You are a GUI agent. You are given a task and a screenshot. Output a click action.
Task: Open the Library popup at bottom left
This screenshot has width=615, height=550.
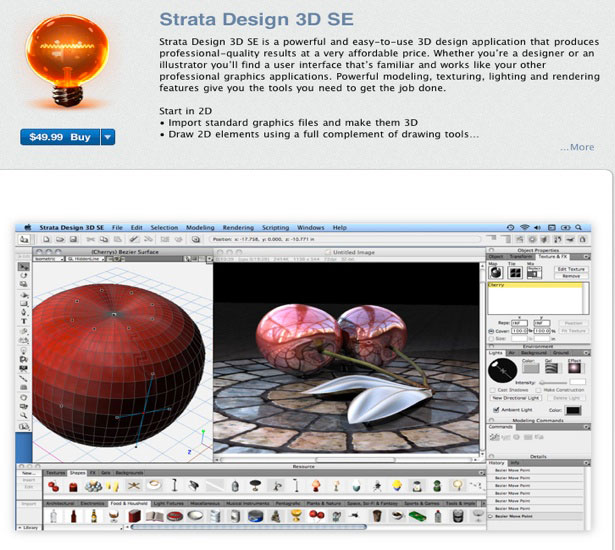tap(29, 528)
